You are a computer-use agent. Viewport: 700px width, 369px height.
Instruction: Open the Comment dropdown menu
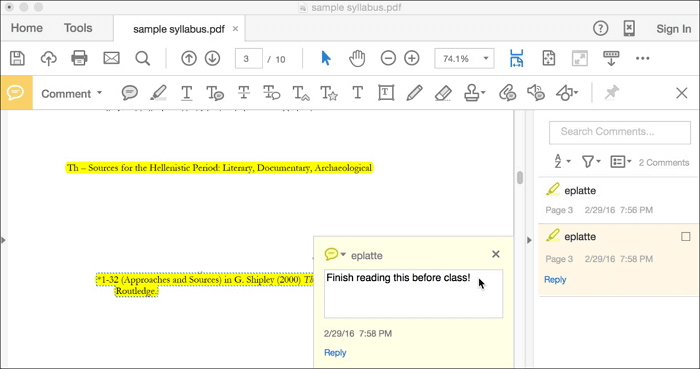[x=71, y=94]
